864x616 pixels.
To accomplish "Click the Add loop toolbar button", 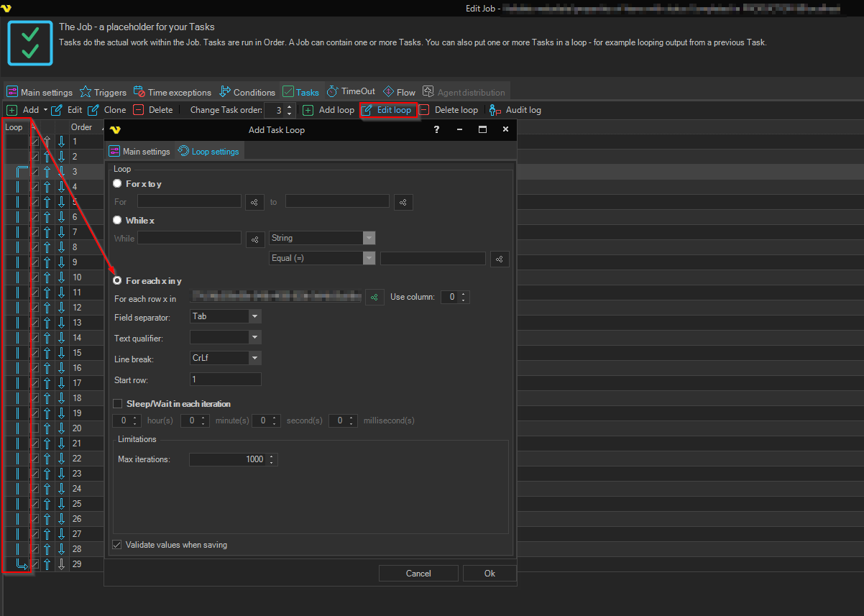I will click(x=328, y=110).
